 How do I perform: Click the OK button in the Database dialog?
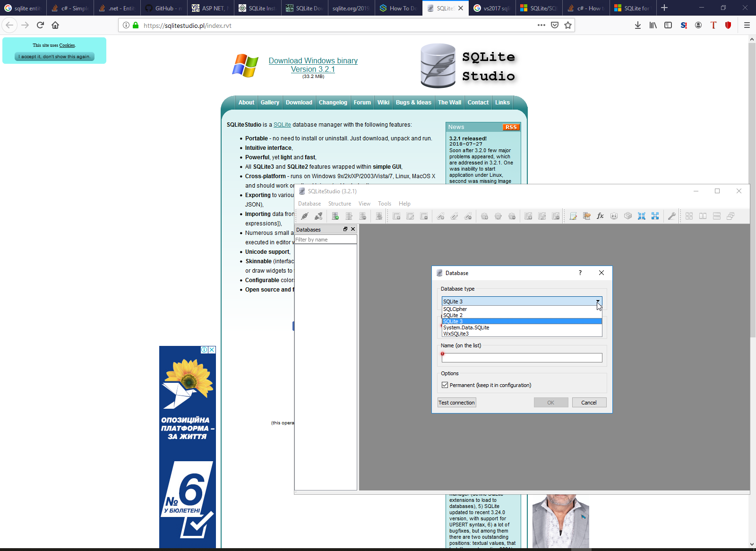tap(551, 403)
